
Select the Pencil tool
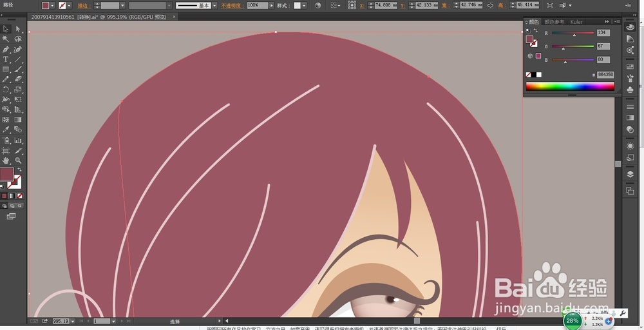[6, 79]
